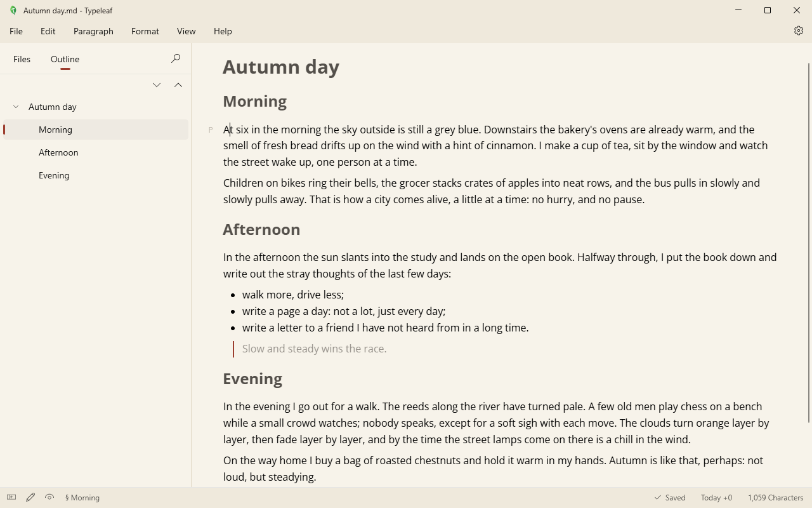The height and width of the screenshot is (508, 812).
Task: Click the bullet "walk more, drive less;"
Action: [x=293, y=295]
